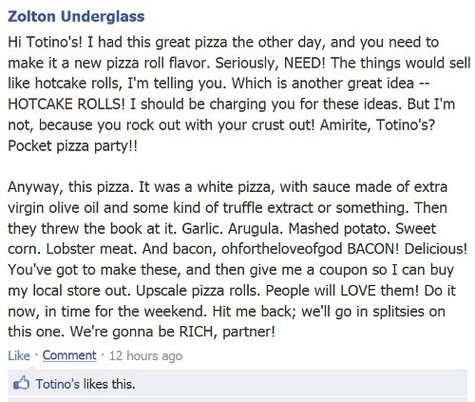The image size is (475, 402).
Task: Click the word HOTCAKE in the post
Action: click(x=40, y=104)
